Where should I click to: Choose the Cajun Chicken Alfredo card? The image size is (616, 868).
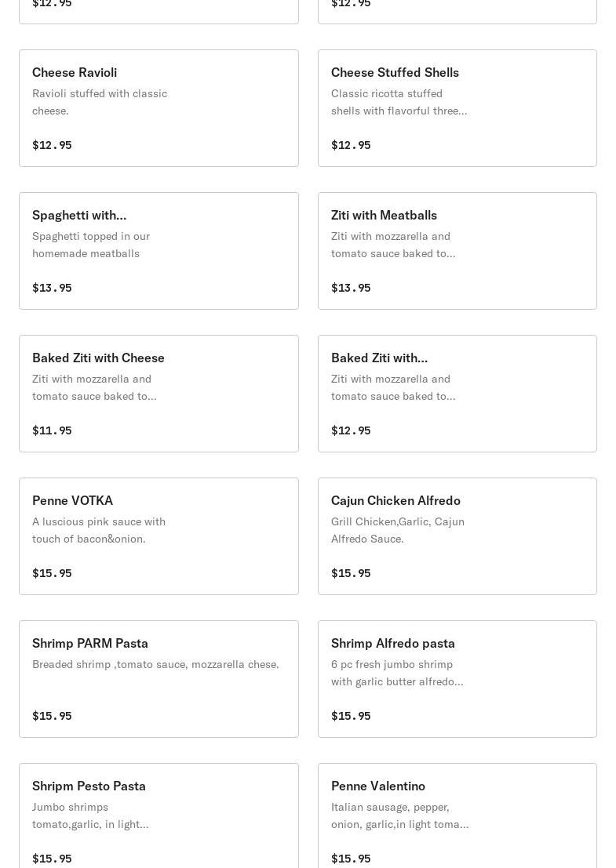395,500
